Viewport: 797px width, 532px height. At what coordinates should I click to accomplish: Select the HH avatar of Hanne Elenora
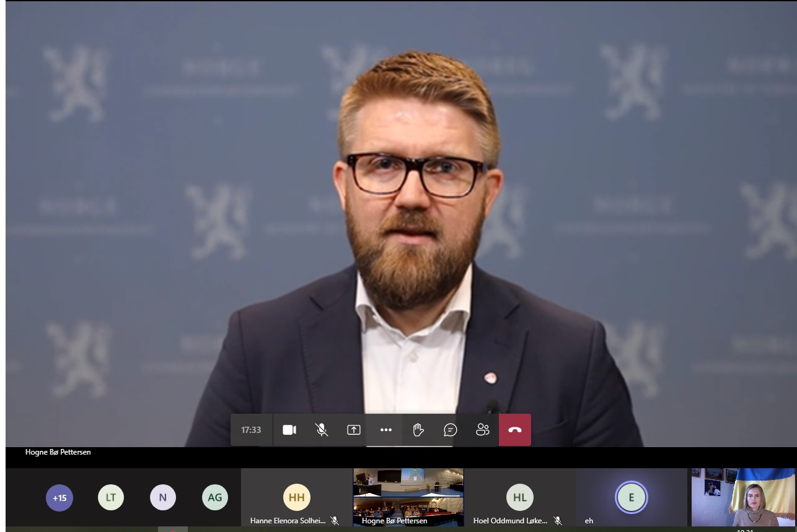[296, 497]
